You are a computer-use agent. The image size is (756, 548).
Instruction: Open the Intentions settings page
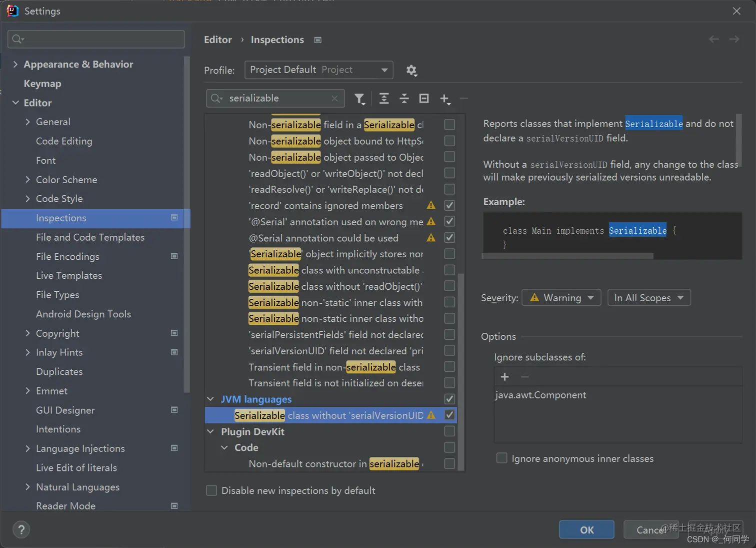(58, 429)
